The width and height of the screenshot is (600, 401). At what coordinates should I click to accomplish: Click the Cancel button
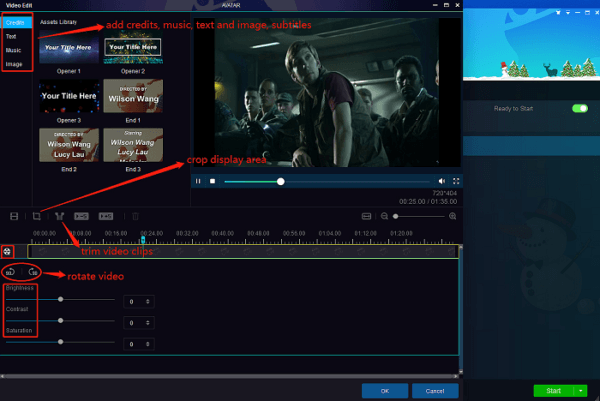(x=435, y=391)
